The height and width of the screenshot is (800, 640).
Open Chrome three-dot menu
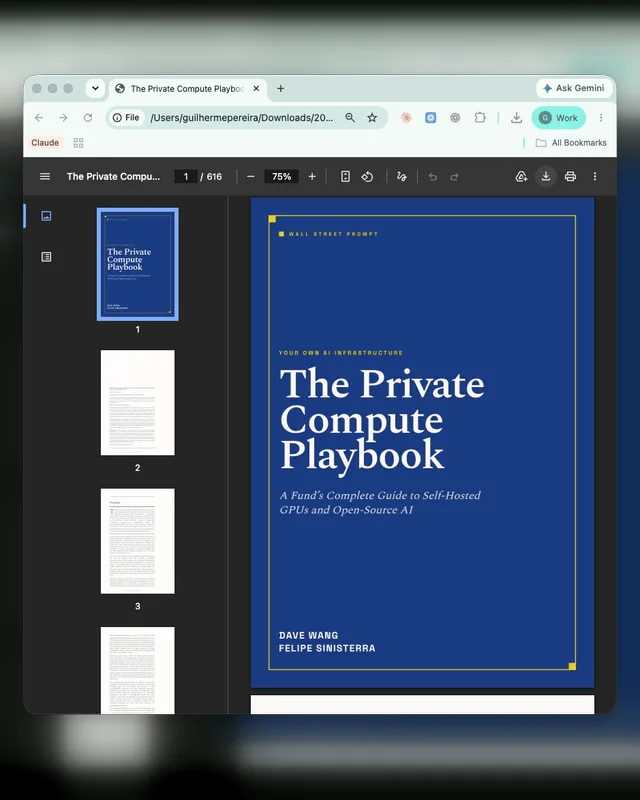[x=601, y=118]
